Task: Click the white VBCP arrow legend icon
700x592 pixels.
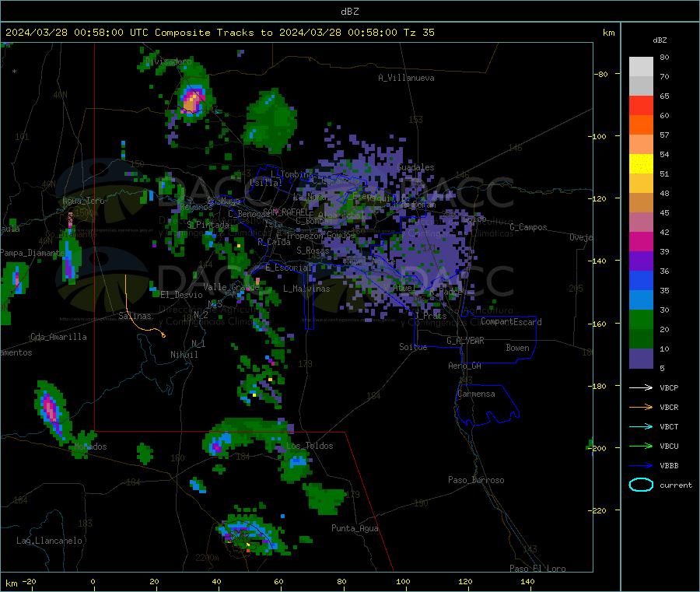Action: click(x=641, y=387)
